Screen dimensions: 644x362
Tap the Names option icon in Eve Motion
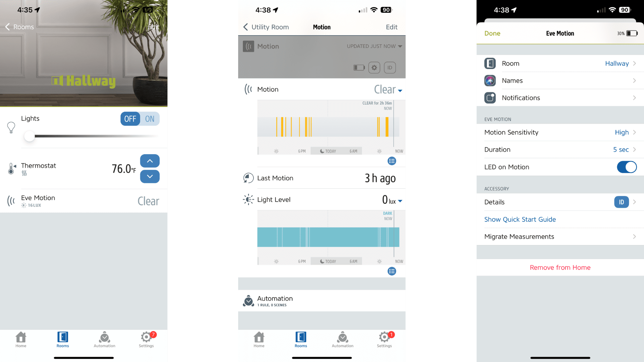[x=490, y=80]
